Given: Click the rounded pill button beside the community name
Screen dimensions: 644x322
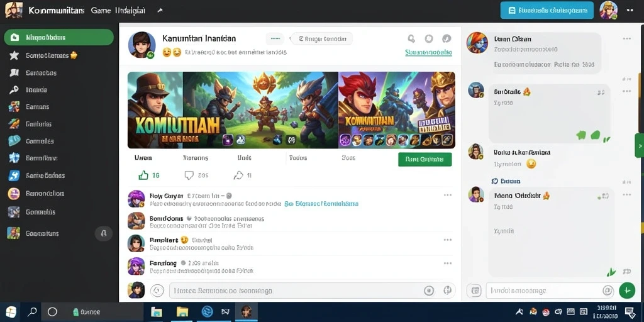Looking at the screenshot, I should 321,39.
